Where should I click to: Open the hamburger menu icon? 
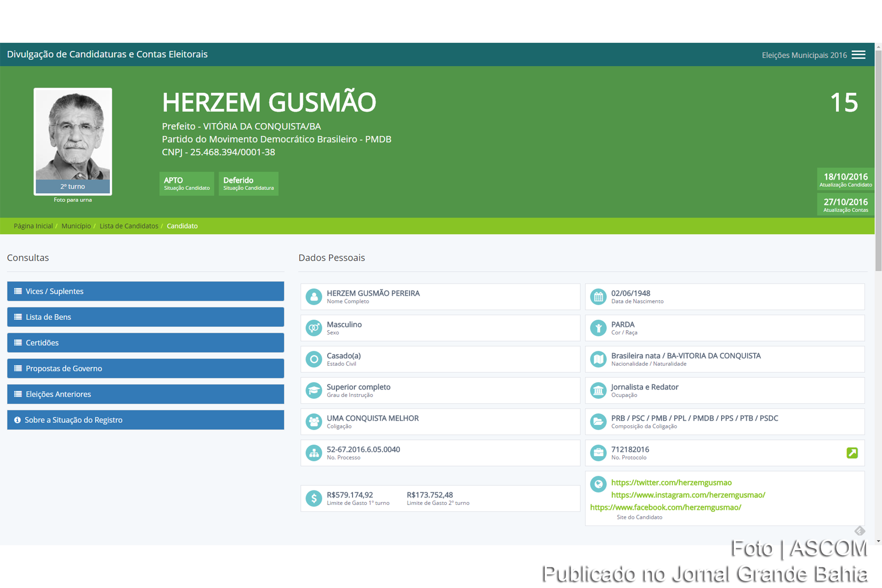coord(858,55)
